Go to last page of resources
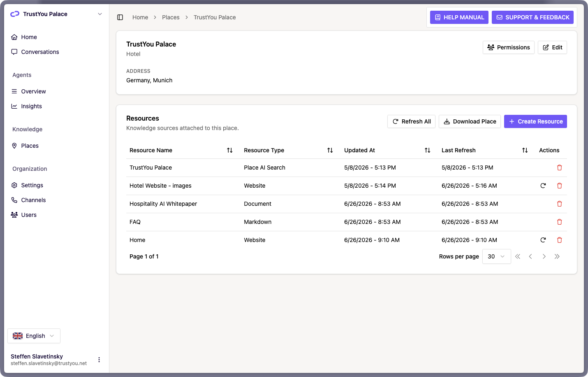 (557, 256)
